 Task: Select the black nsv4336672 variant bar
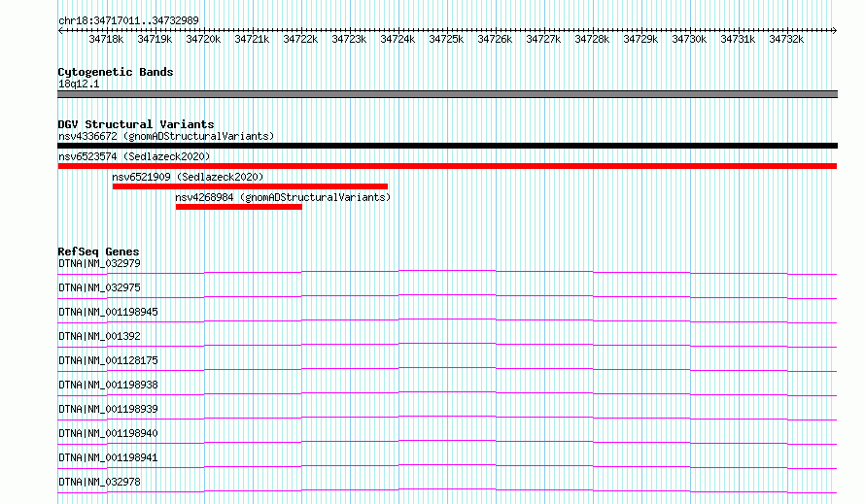[x=447, y=146]
